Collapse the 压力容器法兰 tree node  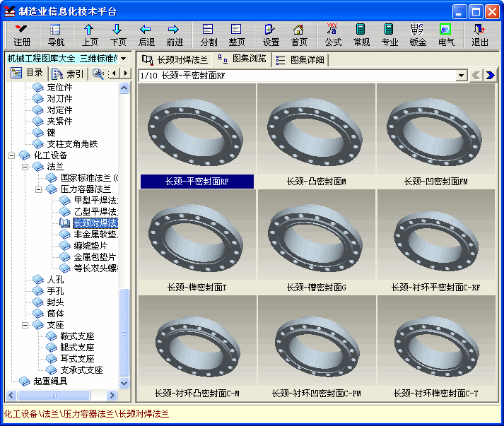[38, 189]
